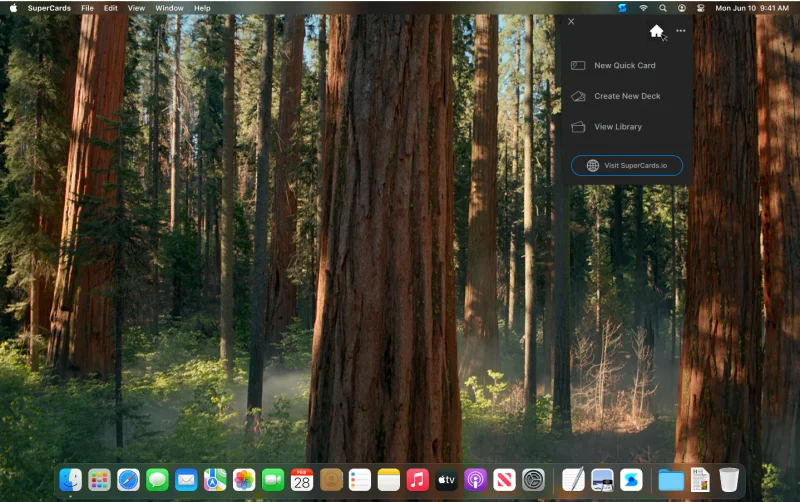The height and width of the screenshot is (502, 800).
Task: Launch Reminders from the Dock
Action: coord(360,480)
